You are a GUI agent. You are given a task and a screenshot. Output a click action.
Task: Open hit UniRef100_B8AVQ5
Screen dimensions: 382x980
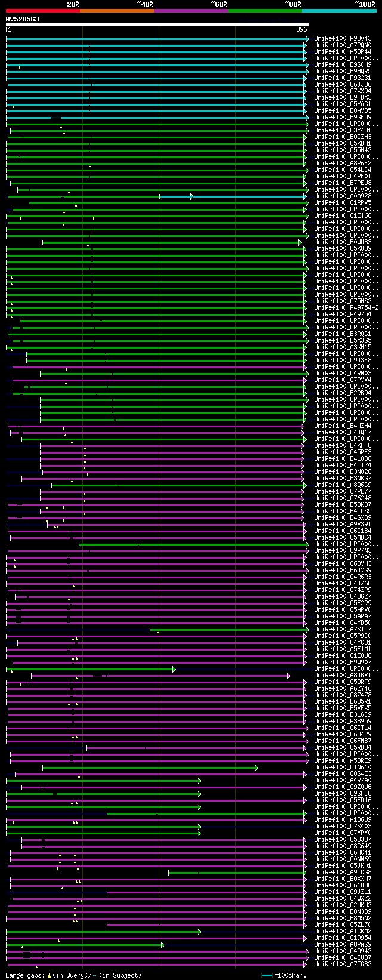click(x=343, y=111)
